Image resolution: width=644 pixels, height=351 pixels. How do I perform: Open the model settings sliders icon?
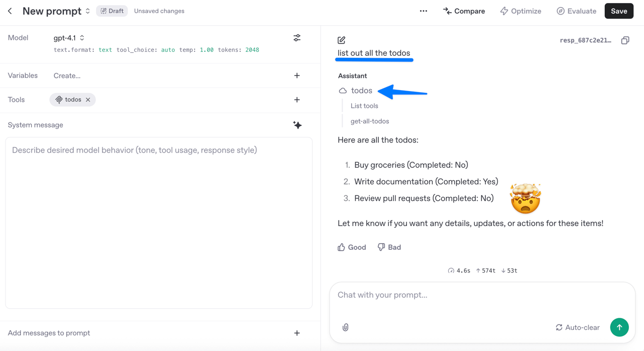pos(297,38)
